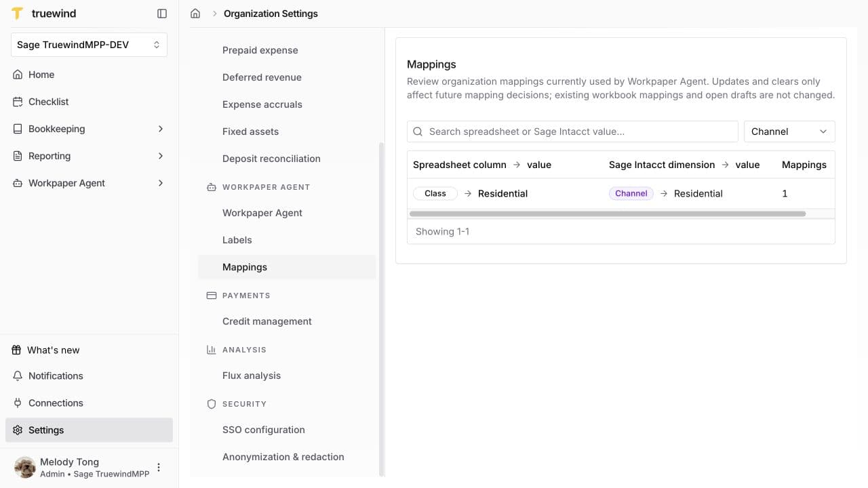The width and height of the screenshot is (868, 488).
Task: Click the Connections plug icon
Action: pyautogui.click(x=18, y=403)
